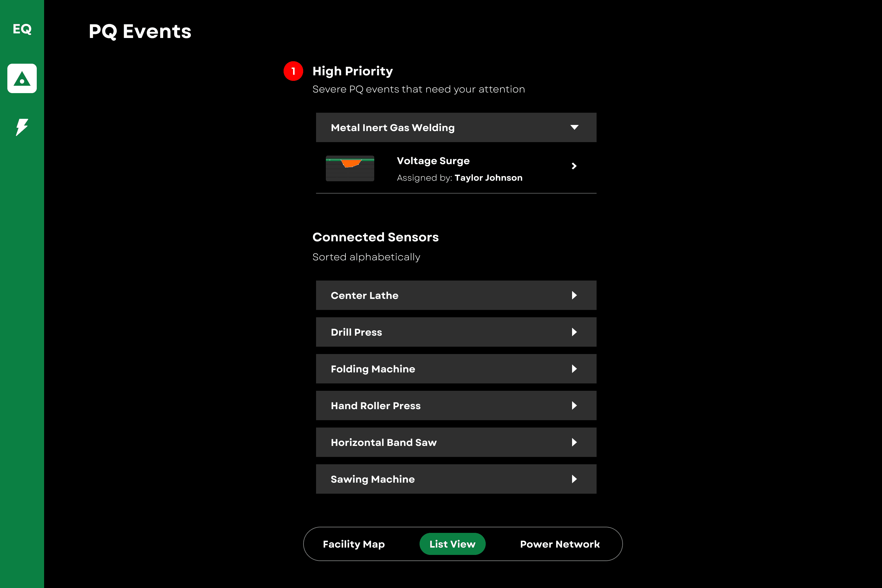Image resolution: width=882 pixels, height=588 pixels.
Task: Click the chevron next to Voltage Surge
Action: point(573,166)
